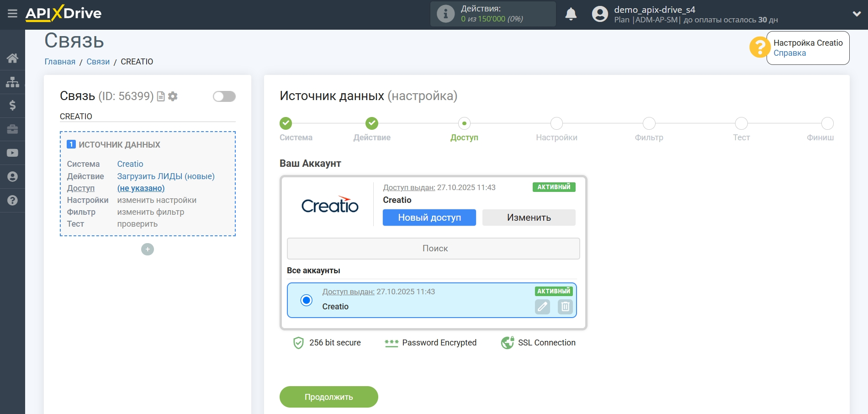Click the hamburger menu icon top left
This screenshot has height=414, width=868.
(x=12, y=13)
